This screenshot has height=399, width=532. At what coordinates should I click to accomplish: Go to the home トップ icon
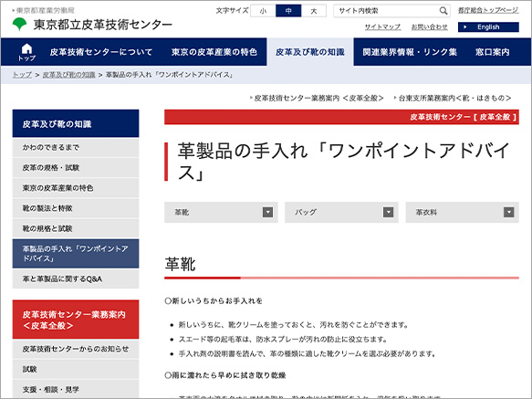[x=26, y=52]
